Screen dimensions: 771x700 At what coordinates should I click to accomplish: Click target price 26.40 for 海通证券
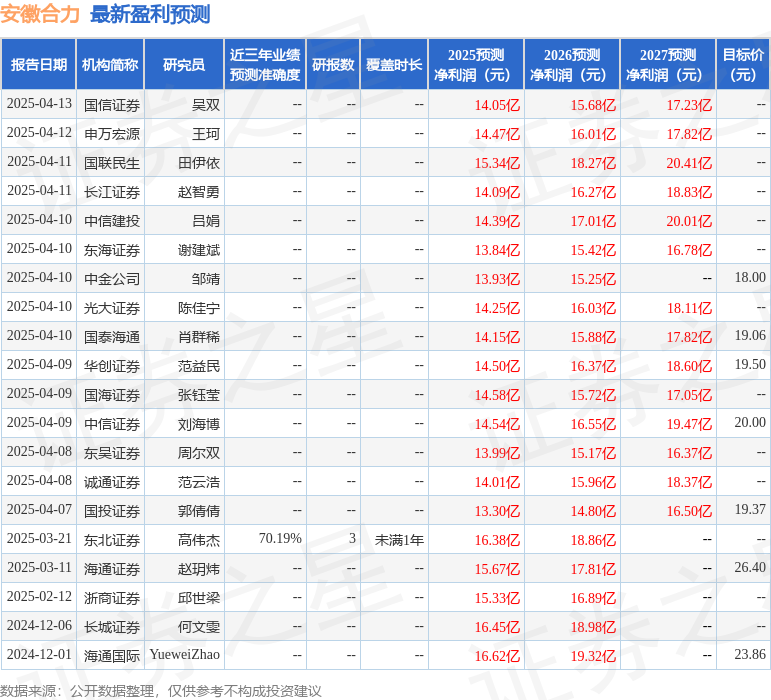tap(750, 568)
